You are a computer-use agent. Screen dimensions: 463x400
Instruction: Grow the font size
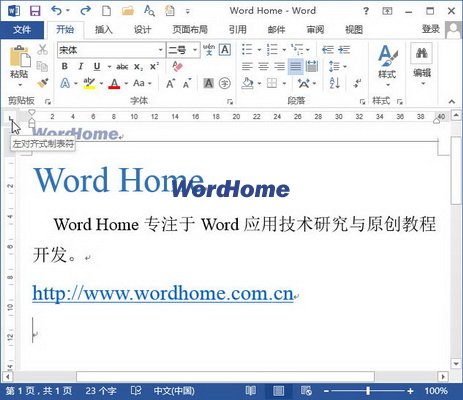[x=170, y=83]
